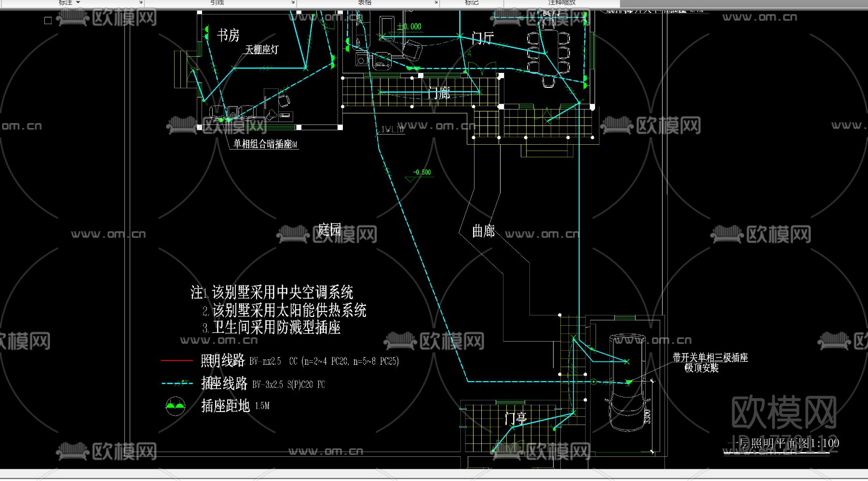Select the 门廊 label text

[439, 93]
